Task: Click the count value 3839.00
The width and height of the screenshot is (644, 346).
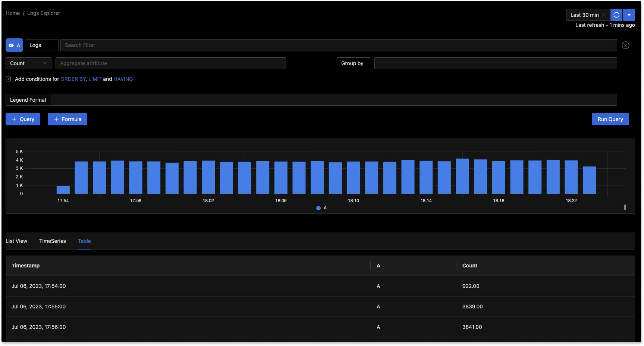Action: pos(472,307)
